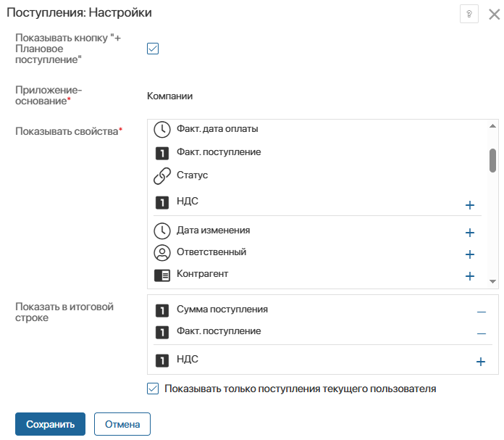Add НДС to totals row via plus
This screenshot has width=504, height=440.
(x=481, y=362)
